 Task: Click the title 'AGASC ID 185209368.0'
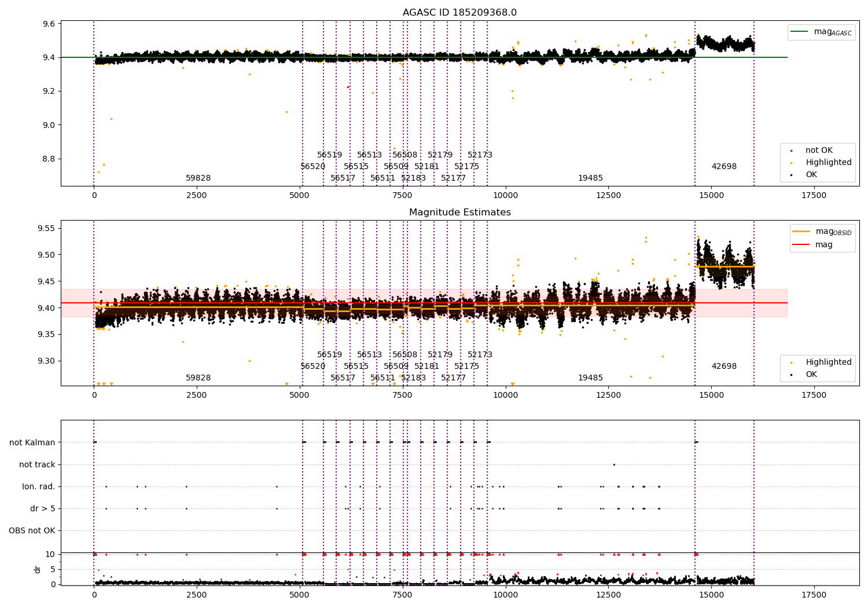pyautogui.click(x=459, y=13)
